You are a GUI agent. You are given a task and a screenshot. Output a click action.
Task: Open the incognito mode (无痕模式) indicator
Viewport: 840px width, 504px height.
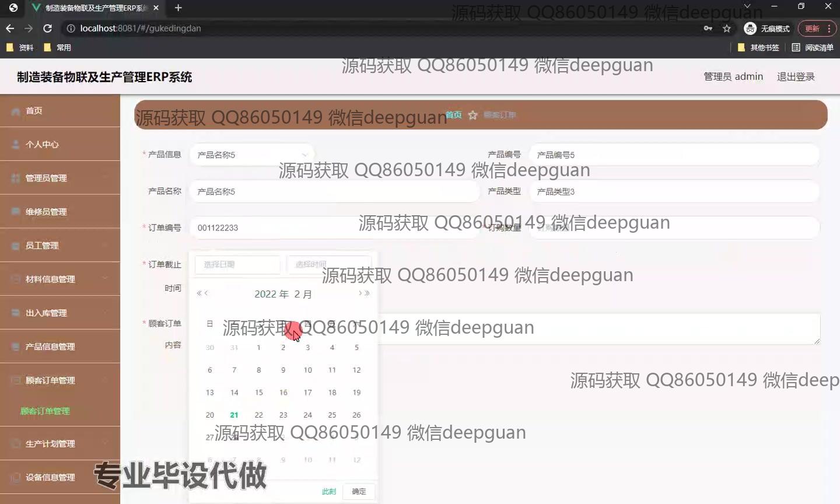pos(766,28)
